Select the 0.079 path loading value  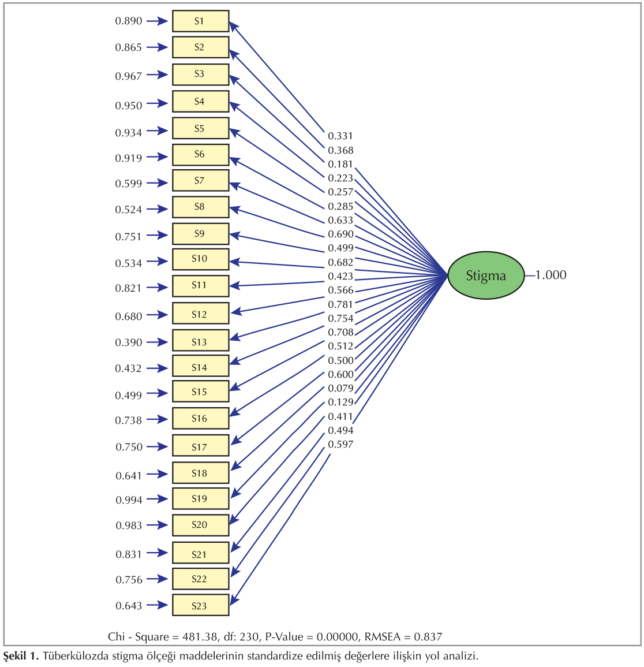(340, 389)
